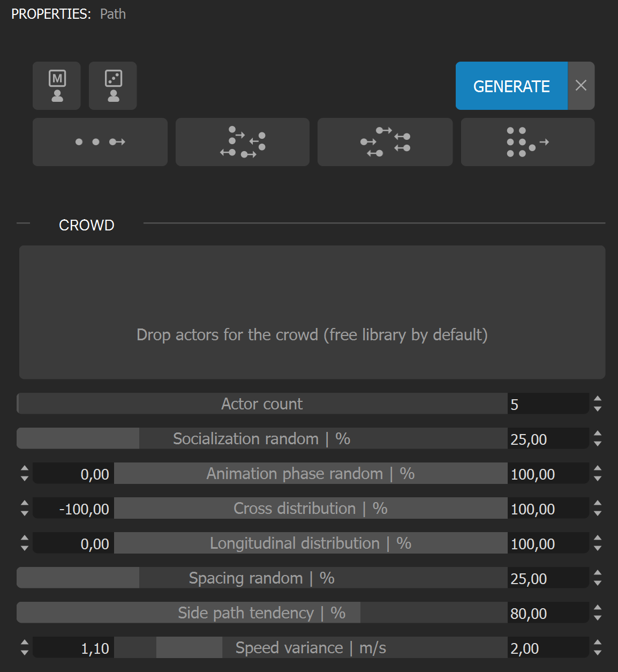Click the Animation phase random range bar
The image size is (618, 672).
(x=311, y=473)
